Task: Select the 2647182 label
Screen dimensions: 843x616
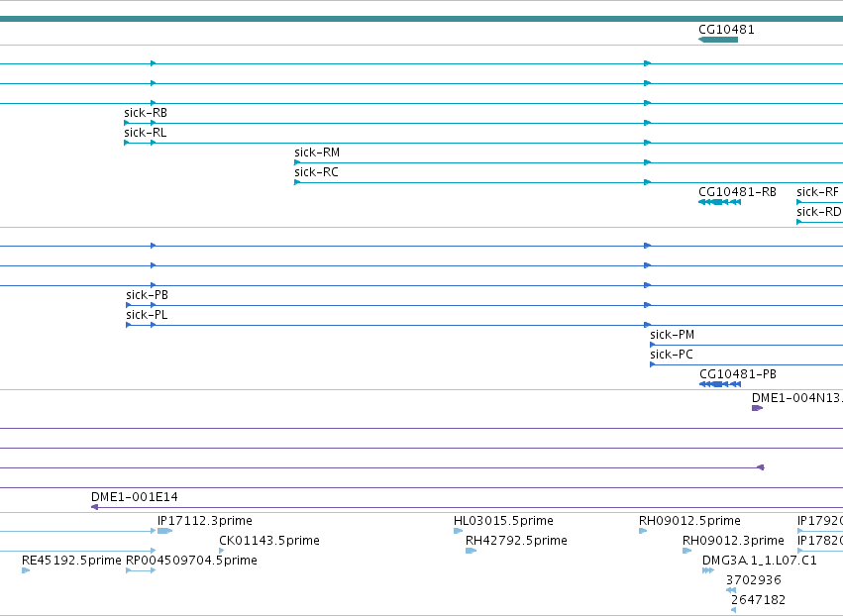Action: tap(758, 600)
